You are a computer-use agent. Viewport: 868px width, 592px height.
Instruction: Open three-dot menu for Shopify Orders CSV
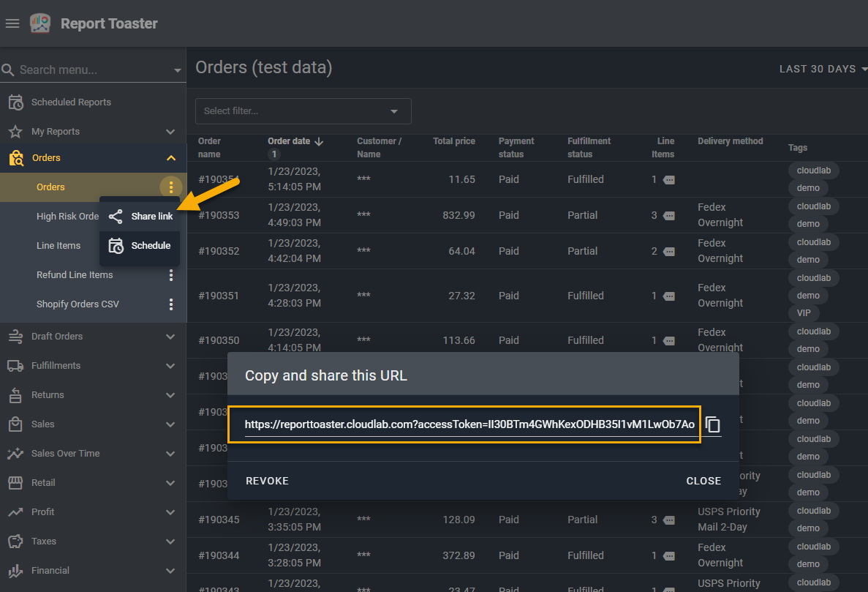click(x=171, y=304)
